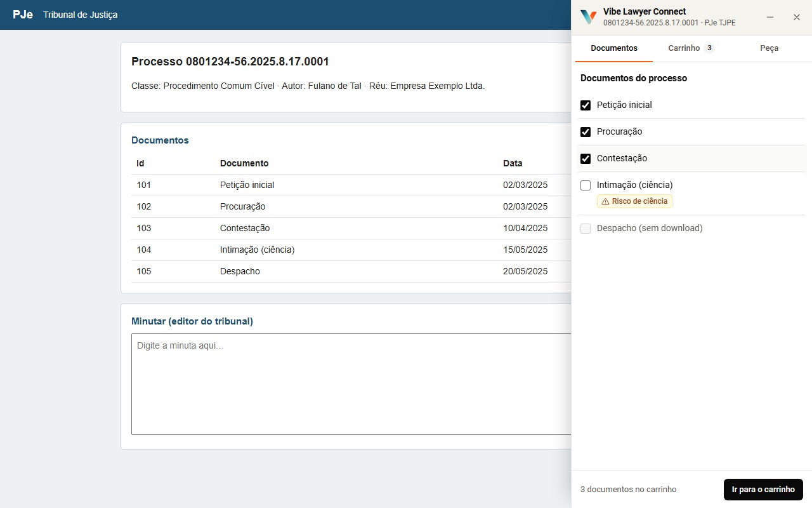The height and width of the screenshot is (508, 812).
Task: Click the '3 documentos no carrinho' status text
Action: click(x=628, y=490)
